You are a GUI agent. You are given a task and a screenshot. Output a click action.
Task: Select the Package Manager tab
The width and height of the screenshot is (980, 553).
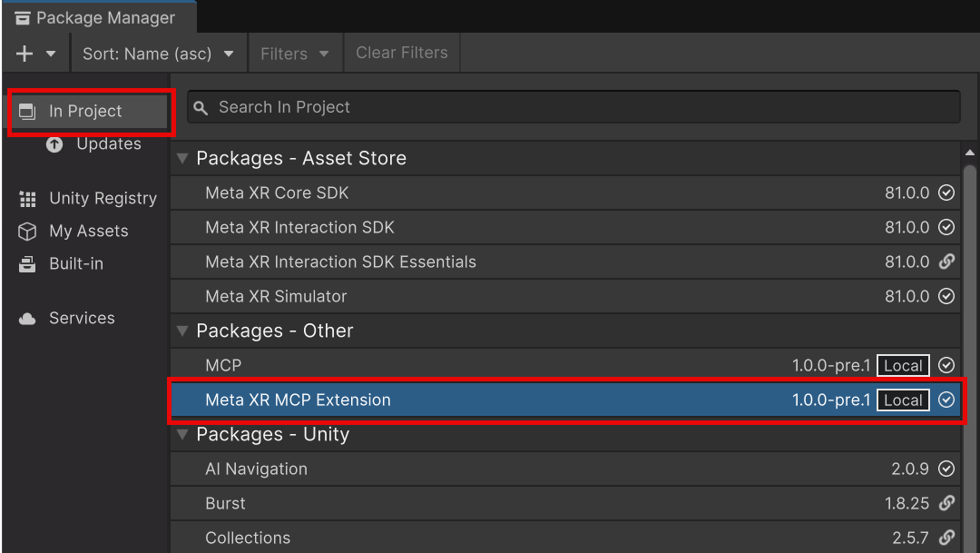(99, 17)
